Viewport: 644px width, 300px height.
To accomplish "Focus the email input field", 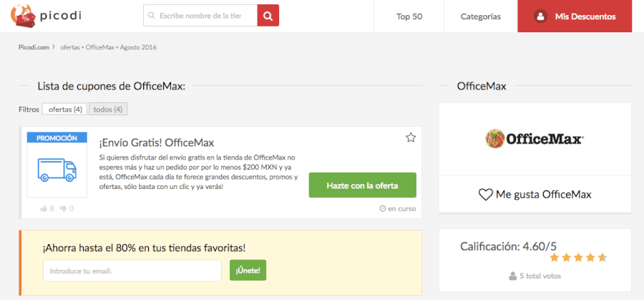I will tap(132, 271).
